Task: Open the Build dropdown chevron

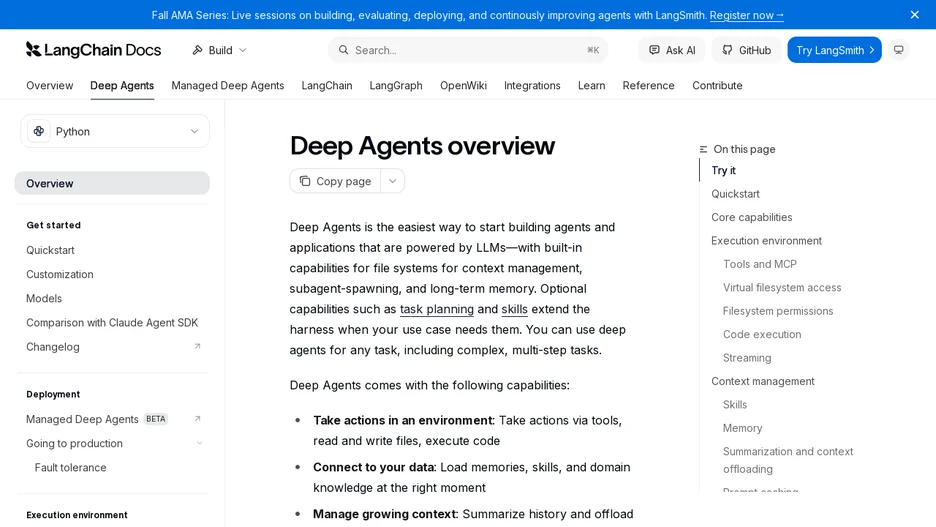Action: pyautogui.click(x=242, y=50)
